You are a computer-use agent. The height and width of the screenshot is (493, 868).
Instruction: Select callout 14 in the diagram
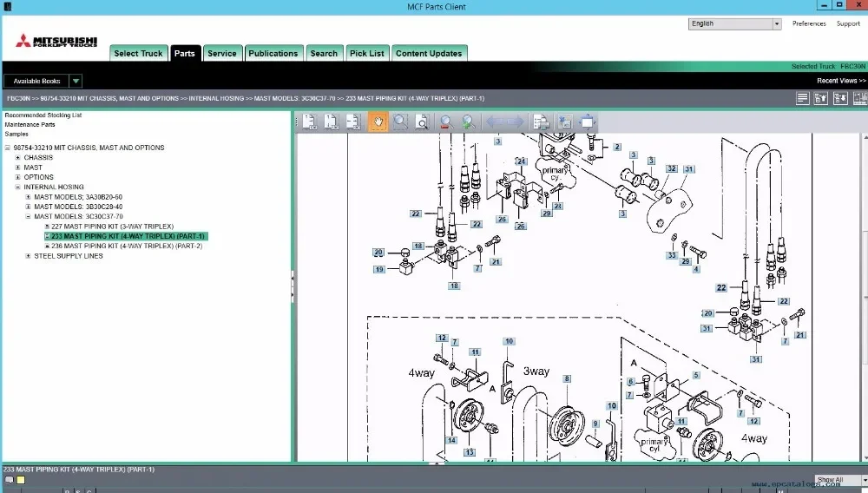[451, 440]
